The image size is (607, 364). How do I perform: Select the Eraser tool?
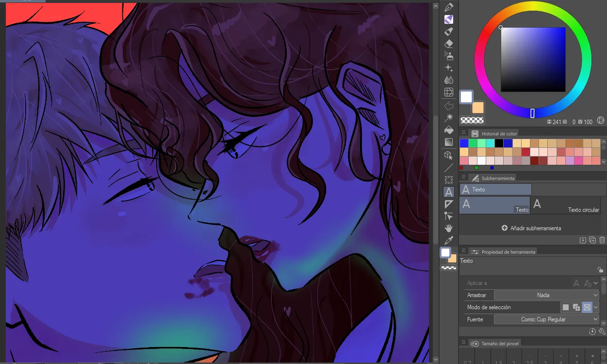[x=449, y=44]
